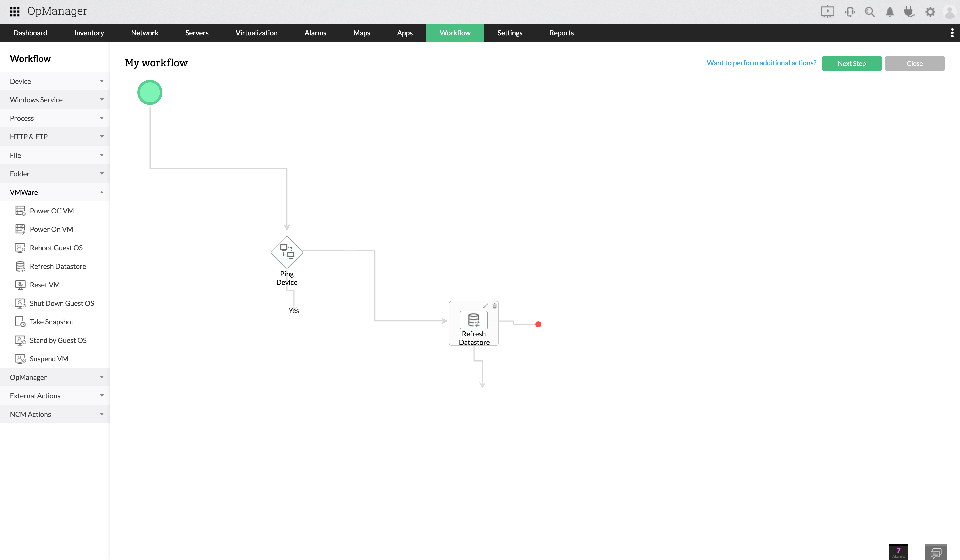Expand the OpManager section in sidebar
Screen dimensions: 960x560
coord(55,377)
